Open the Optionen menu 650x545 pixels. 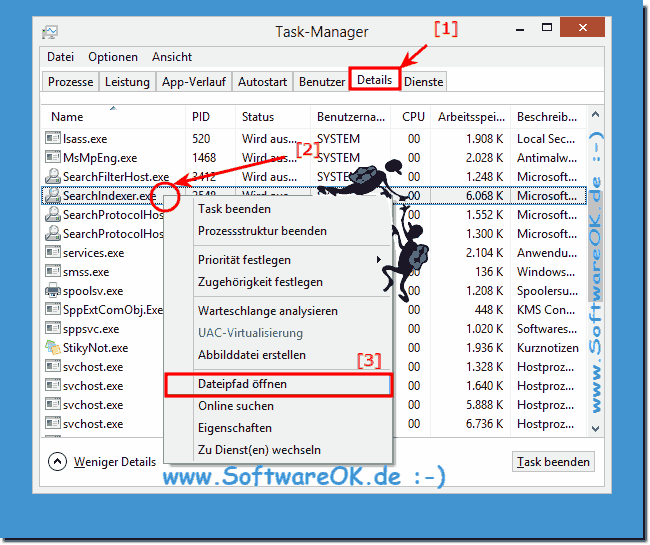click(113, 57)
